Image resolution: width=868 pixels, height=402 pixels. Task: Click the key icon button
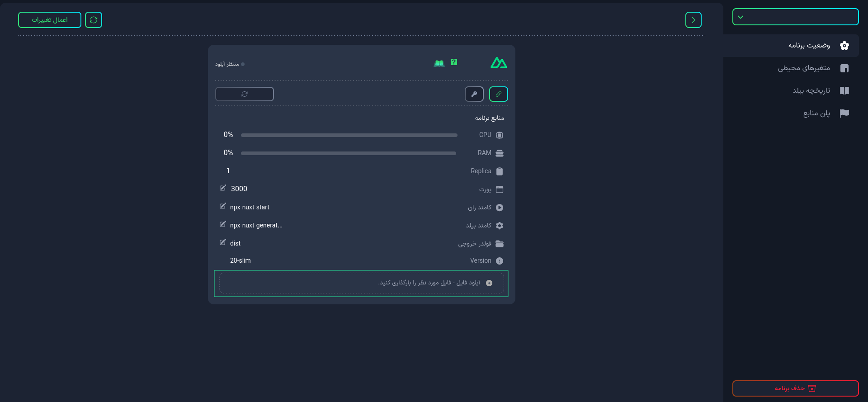(474, 94)
